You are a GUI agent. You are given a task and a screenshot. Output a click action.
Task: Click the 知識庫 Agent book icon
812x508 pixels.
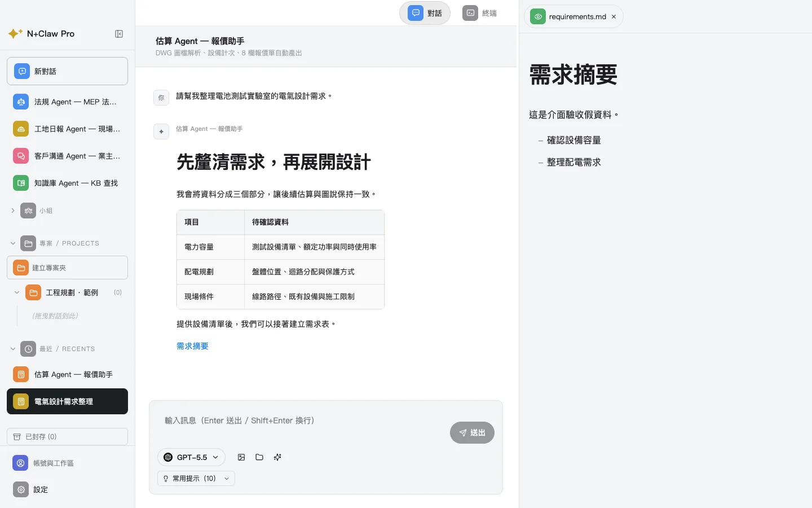tap(21, 183)
